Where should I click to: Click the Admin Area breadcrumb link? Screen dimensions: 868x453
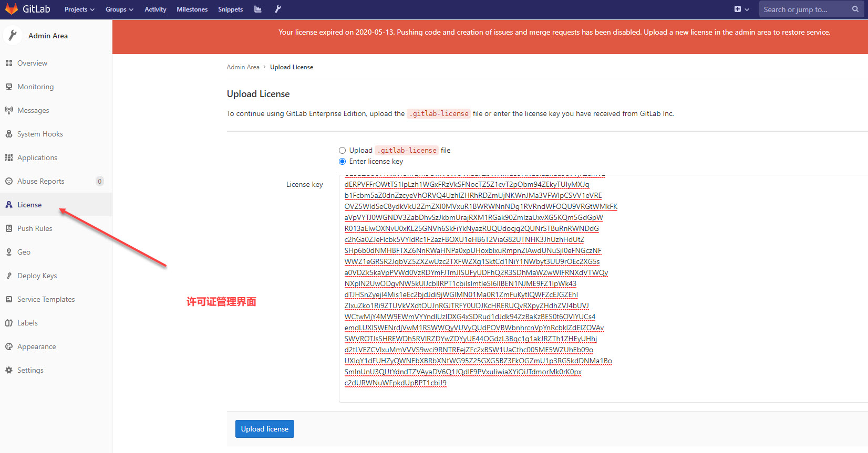[243, 67]
